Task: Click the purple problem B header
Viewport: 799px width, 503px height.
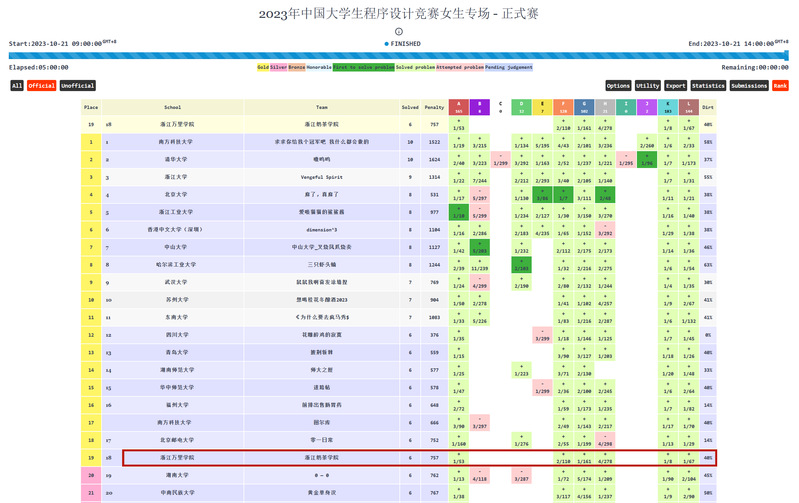Action: (x=480, y=105)
